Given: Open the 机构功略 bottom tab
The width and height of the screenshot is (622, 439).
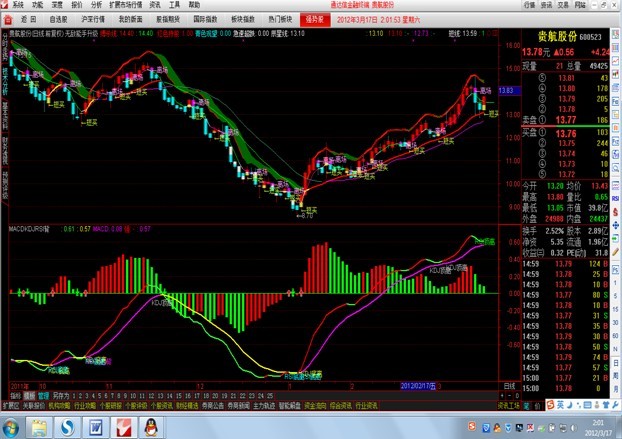Looking at the screenshot, I should point(60,406).
